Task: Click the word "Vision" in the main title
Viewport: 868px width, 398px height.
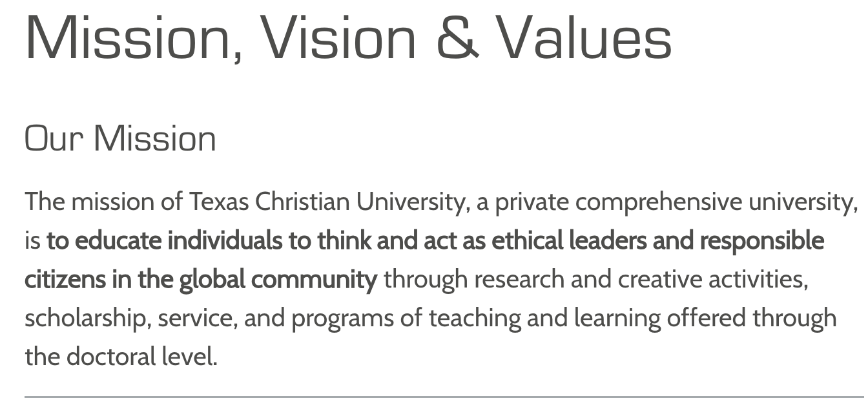Action: click(x=338, y=39)
